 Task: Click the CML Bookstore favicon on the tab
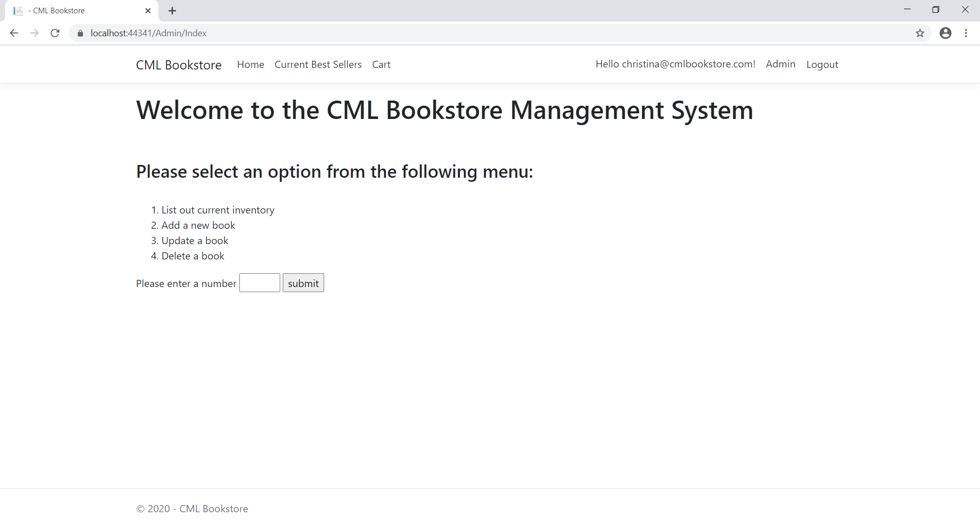point(17,10)
